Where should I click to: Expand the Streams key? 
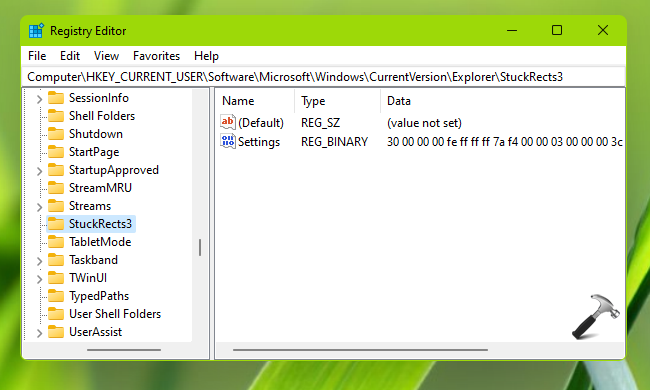point(39,207)
